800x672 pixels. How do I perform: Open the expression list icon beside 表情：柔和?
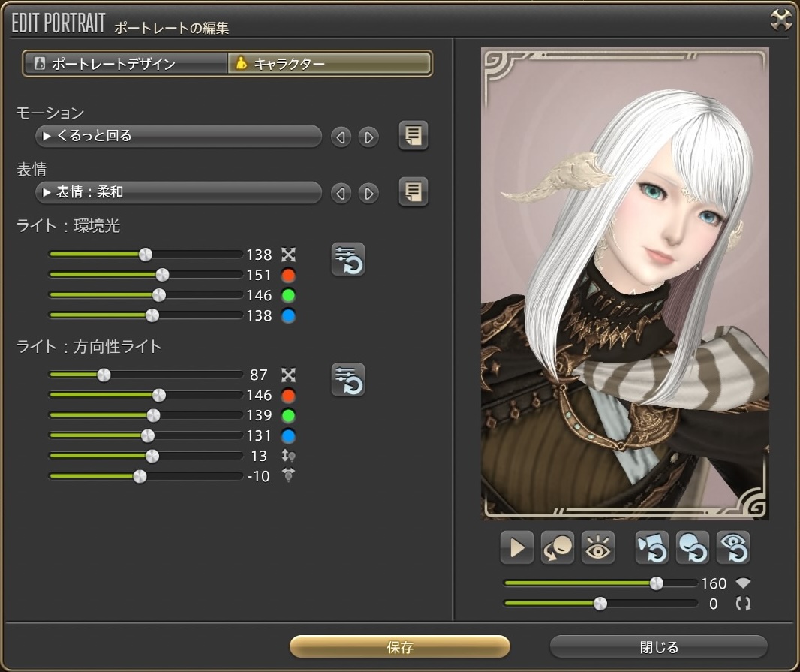point(413,191)
